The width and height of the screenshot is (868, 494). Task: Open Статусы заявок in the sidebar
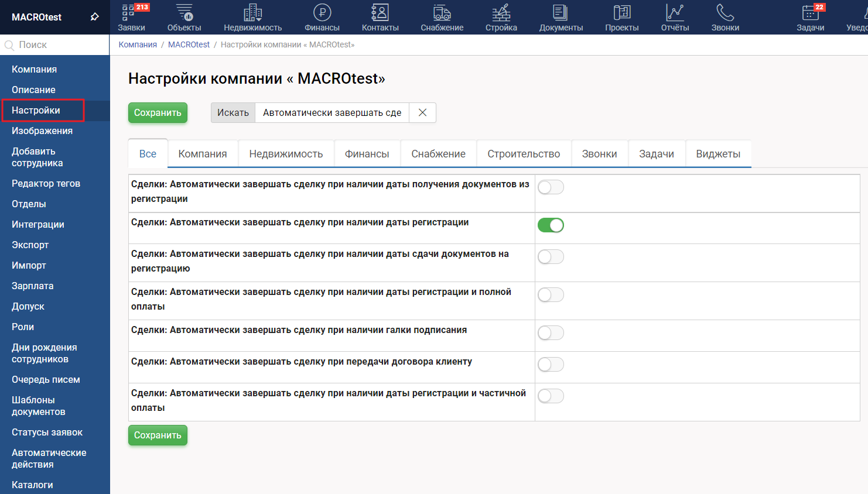pyautogui.click(x=47, y=432)
